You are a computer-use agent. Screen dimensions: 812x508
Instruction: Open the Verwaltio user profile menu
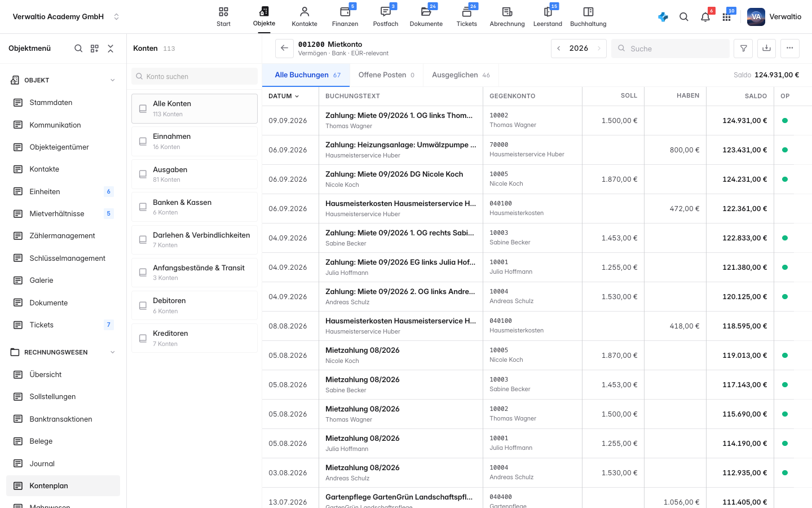coord(774,17)
